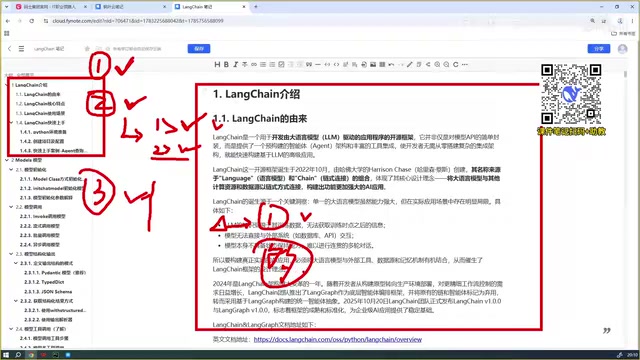Open a new browser tab
The height and width of the screenshot is (360, 640).
(256, 7)
